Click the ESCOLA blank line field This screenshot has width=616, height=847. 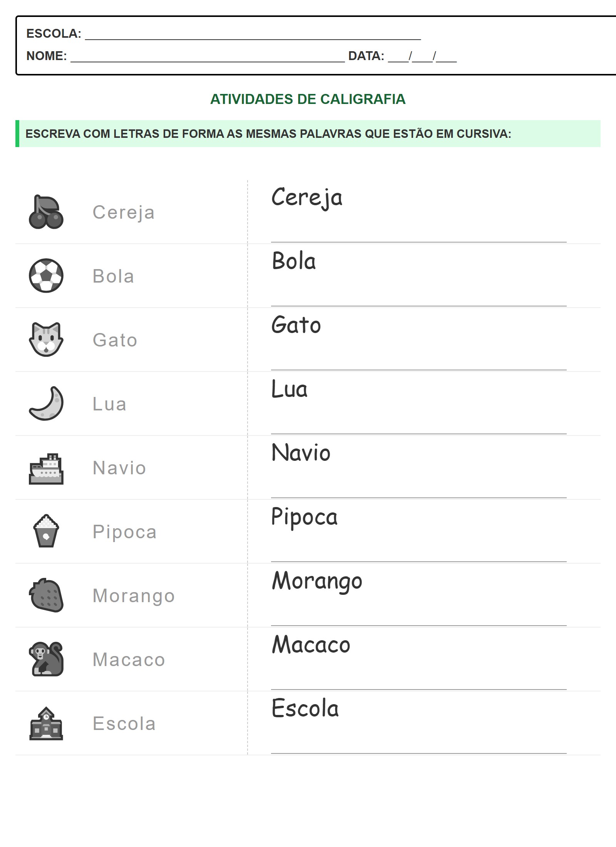[253, 35]
